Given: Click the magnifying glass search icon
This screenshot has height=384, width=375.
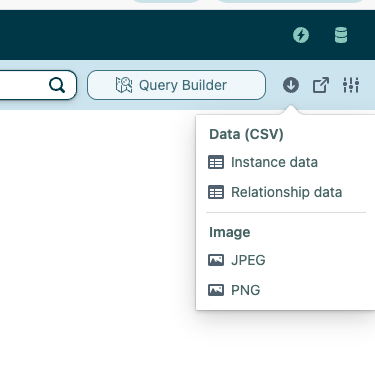Looking at the screenshot, I should [x=57, y=85].
